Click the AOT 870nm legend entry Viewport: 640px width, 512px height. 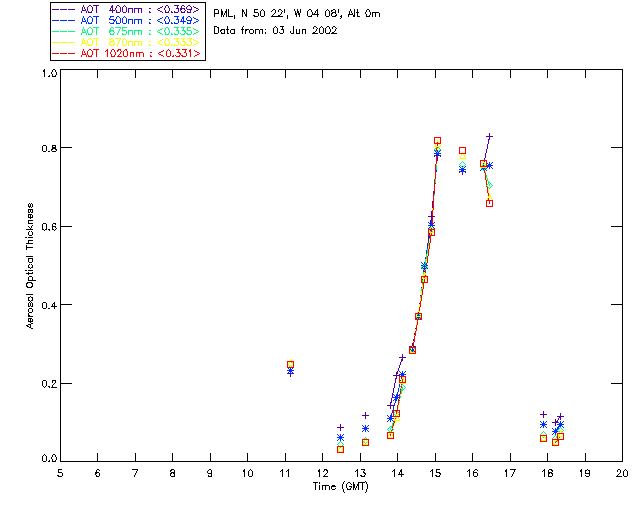point(126,42)
